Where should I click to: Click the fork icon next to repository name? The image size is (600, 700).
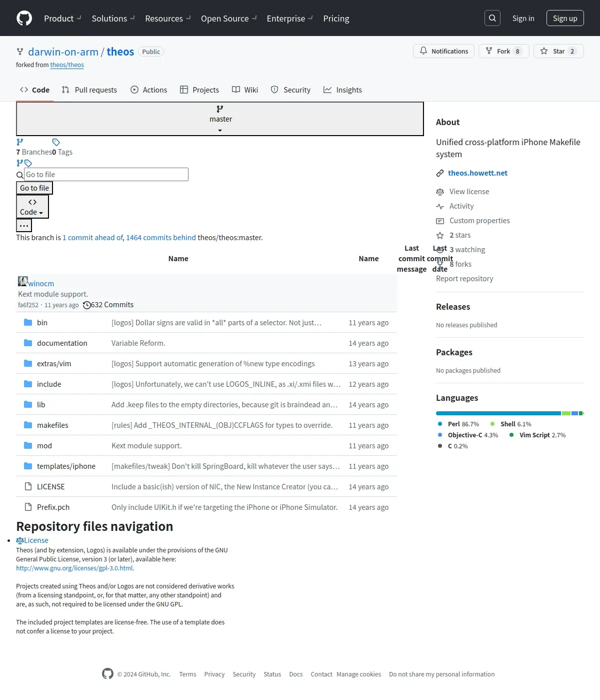(20, 52)
